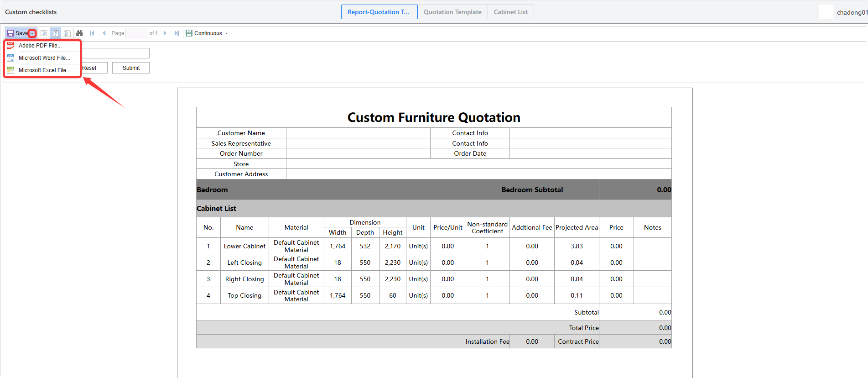This screenshot has width=868, height=378.
Task: Click the Reset button
Action: [x=89, y=68]
